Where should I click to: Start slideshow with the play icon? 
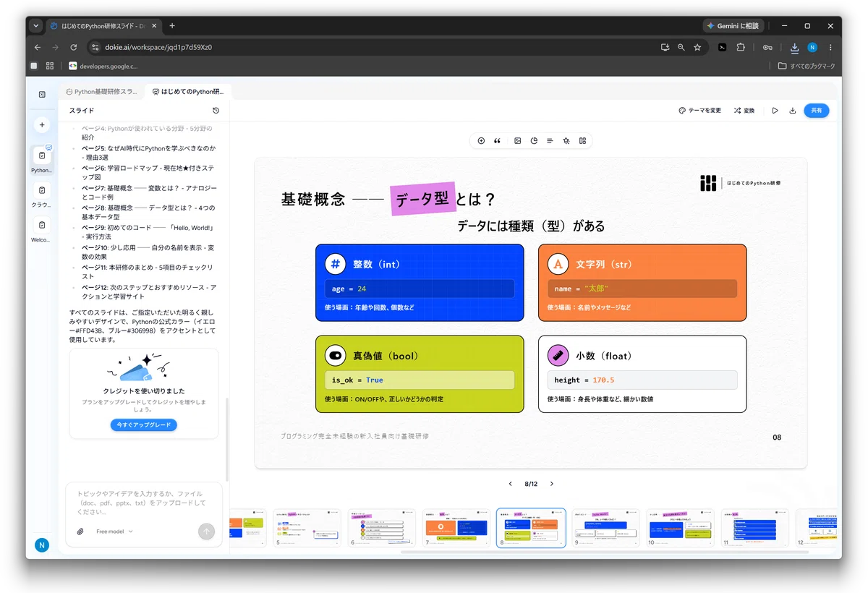click(775, 111)
